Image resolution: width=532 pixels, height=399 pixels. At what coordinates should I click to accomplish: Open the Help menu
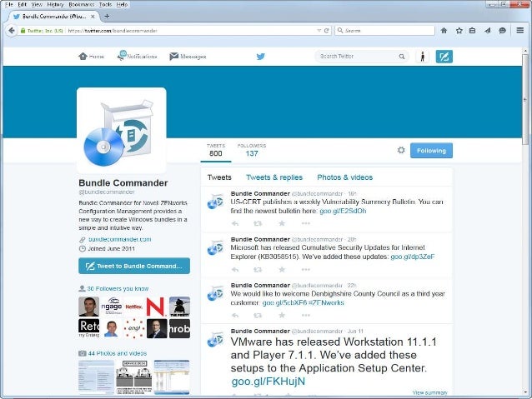(122, 4)
